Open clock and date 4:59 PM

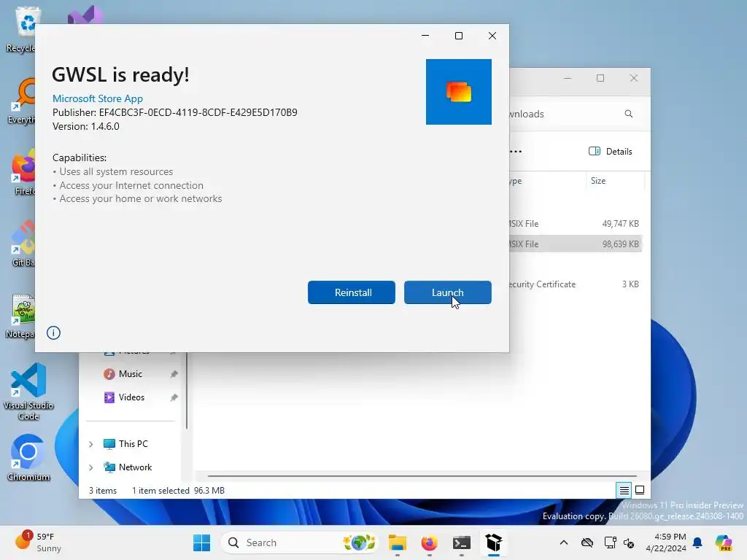(665, 542)
